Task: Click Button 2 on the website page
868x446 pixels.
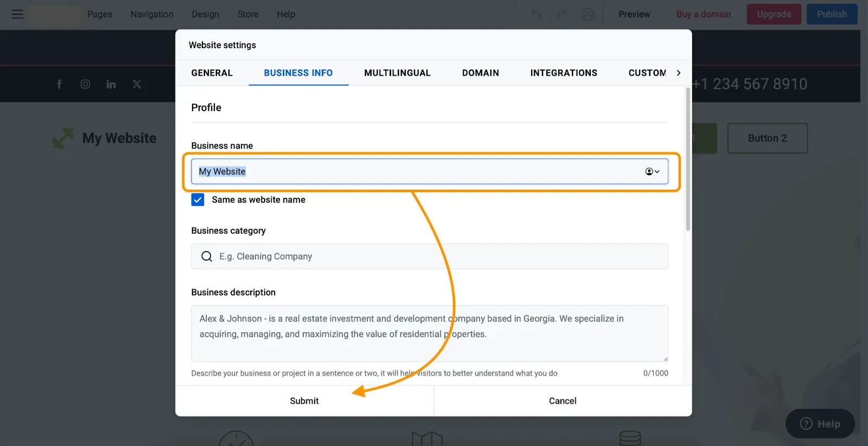Action: pyautogui.click(x=767, y=138)
